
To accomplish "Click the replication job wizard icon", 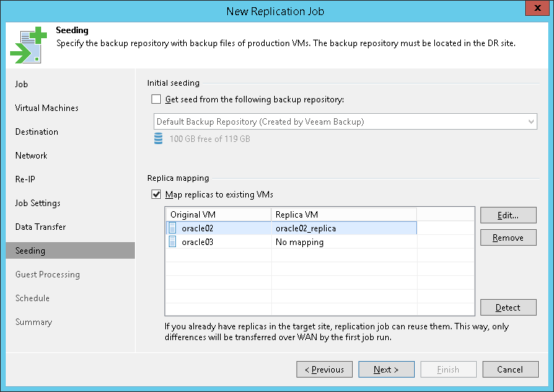I will click(27, 45).
